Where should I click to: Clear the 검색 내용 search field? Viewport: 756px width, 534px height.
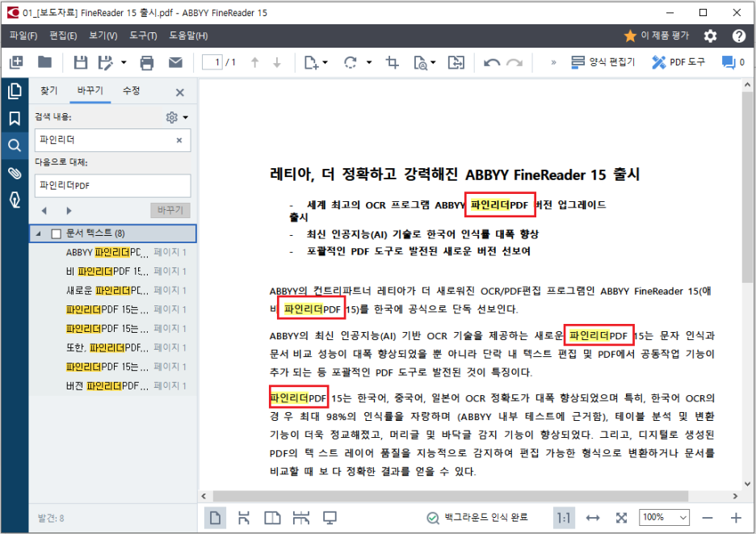(179, 141)
